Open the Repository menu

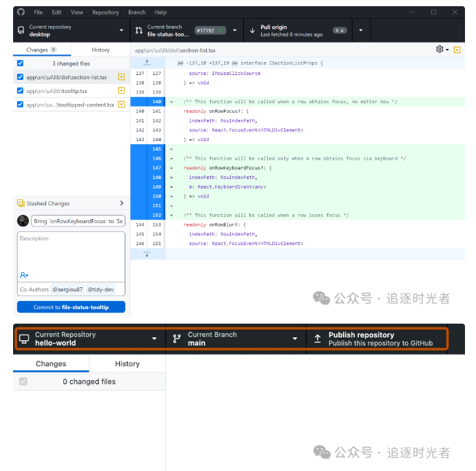[x=105, y=12]
